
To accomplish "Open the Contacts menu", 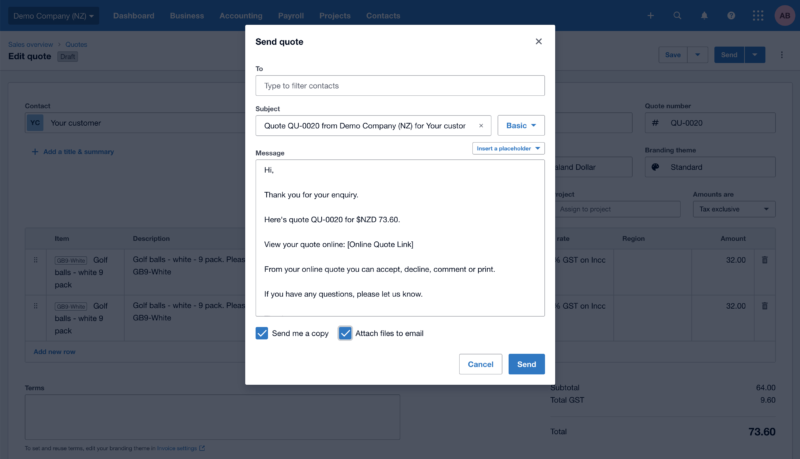I will tap(383, 16).
